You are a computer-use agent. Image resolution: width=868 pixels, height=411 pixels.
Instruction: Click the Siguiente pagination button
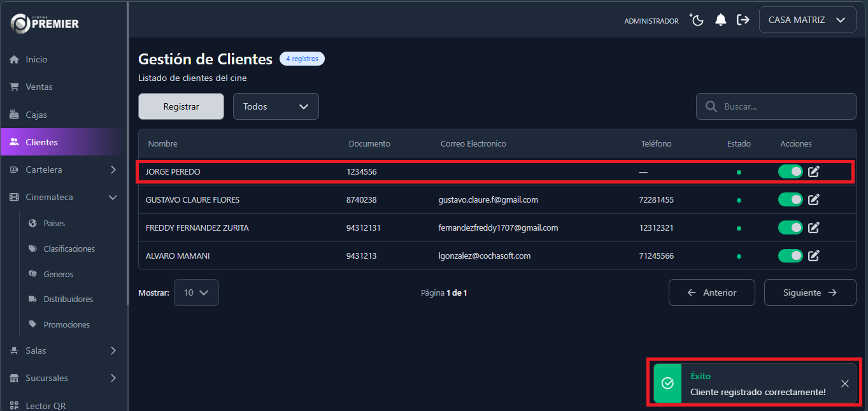[x=809, y=293]
